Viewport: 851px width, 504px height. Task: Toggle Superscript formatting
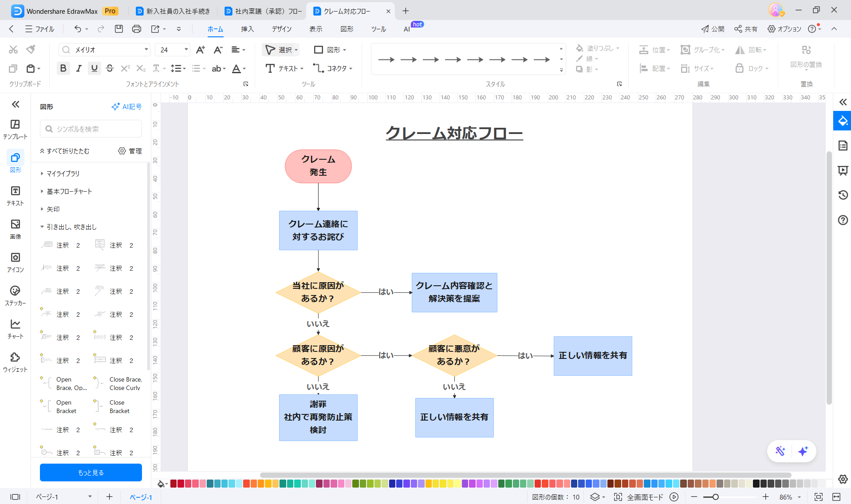125,68
